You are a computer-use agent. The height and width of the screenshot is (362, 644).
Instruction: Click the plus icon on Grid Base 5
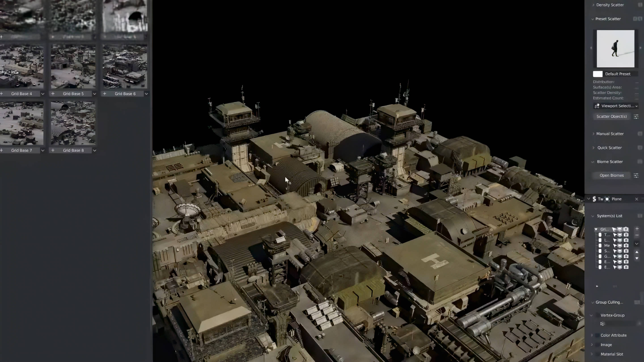tap(53, 94)
